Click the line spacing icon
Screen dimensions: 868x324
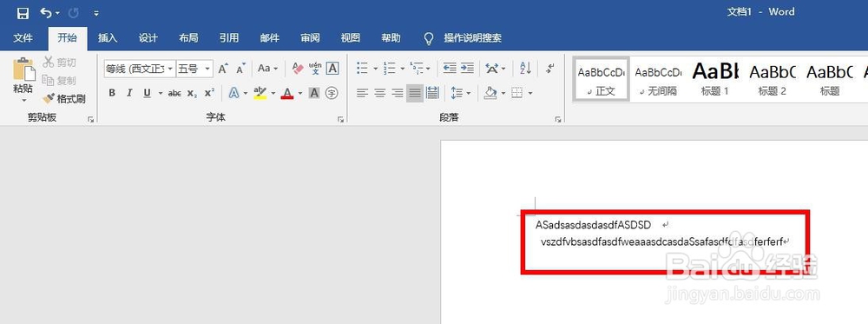pyautogui.click(x=457, y=93)
